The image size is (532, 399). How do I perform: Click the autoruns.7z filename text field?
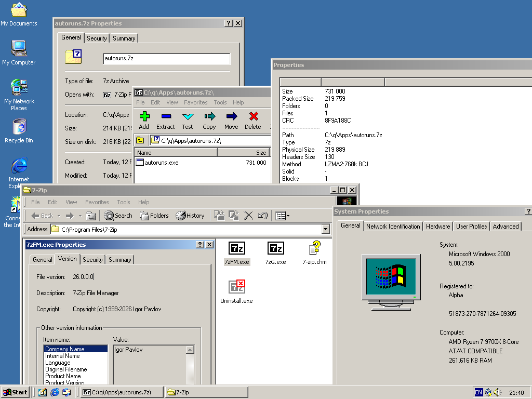166,59
